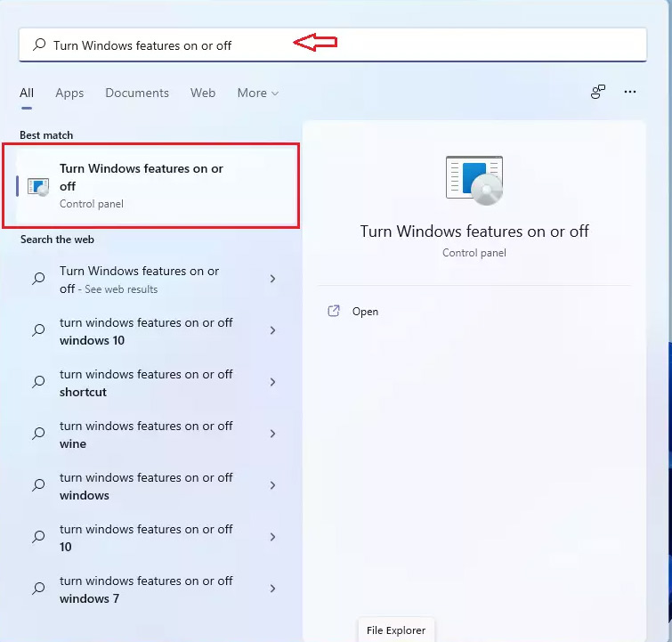Click the search text field
The height and width of the screenshot is (642, 672).
click(x=333, y=45)
